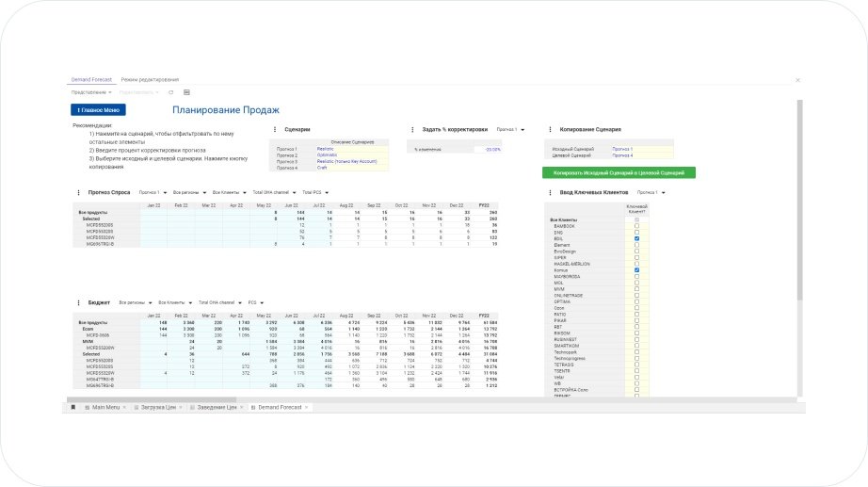The height and width of the screenshot is (487, 868).
Task: Close the Загрузка Цен bottom tab
Action: tap(181, 408)
